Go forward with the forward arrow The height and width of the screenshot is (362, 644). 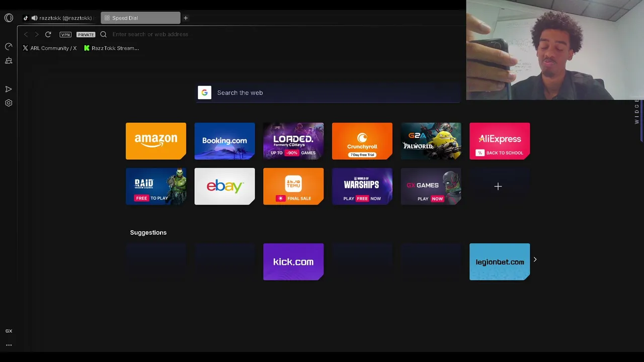tap(37, 34)
